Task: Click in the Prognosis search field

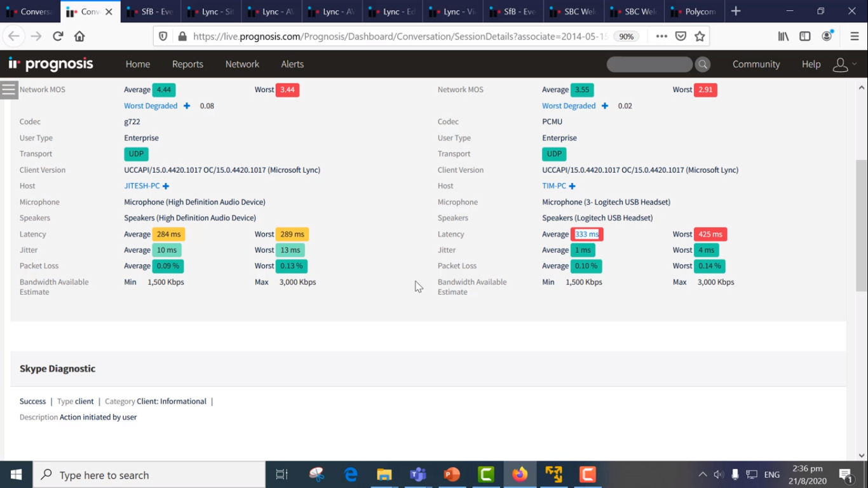Action: tap(649, 64)
